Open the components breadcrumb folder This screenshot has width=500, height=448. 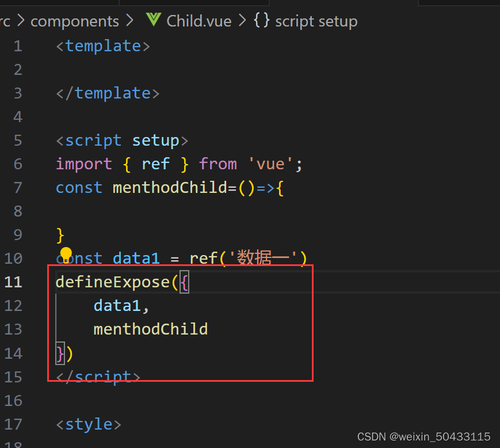(x=75, y=21)
